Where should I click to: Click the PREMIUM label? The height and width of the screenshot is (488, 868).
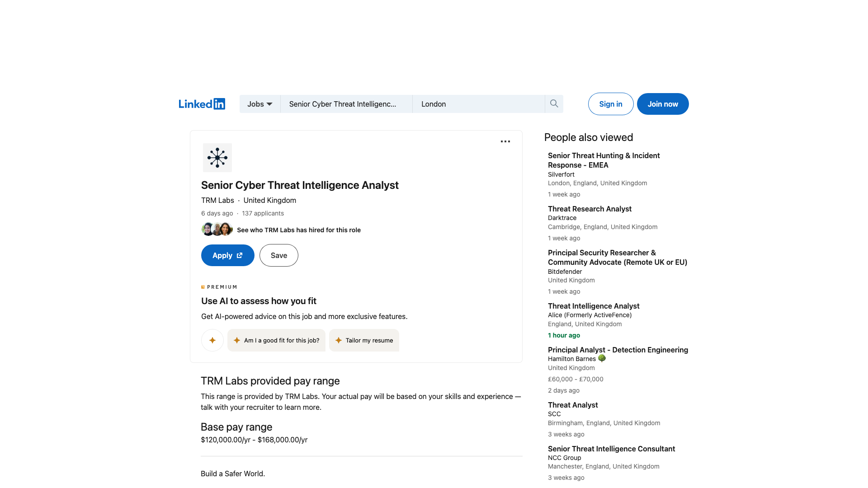tap(219, 287)
